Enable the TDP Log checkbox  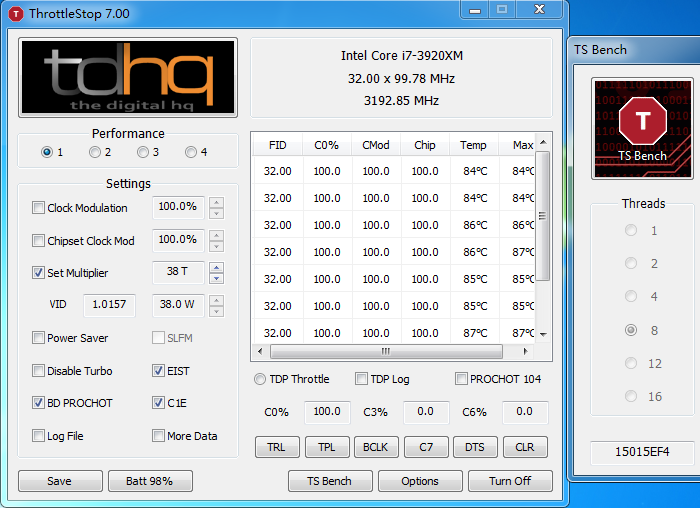click(x=361, y=379)
